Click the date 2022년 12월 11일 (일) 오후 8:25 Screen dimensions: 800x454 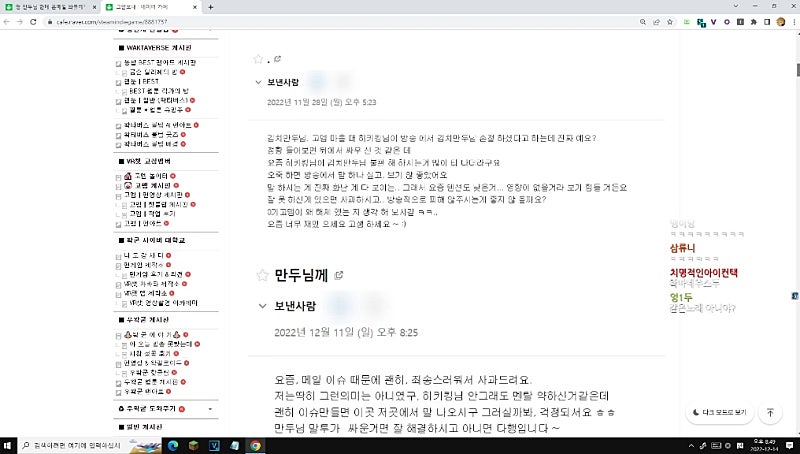pos(346,333)
